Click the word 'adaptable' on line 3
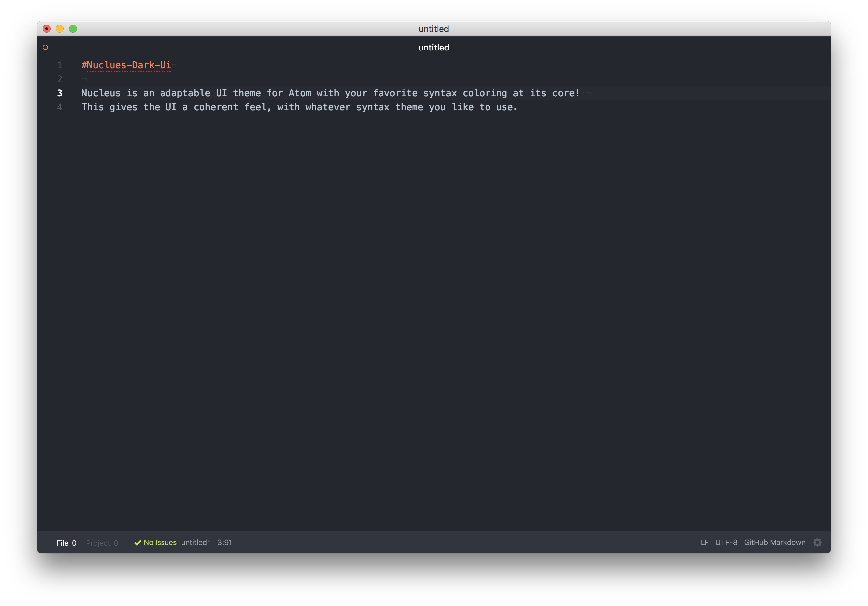The width and height of the screenshot is (868, 606). click(x=185, y=93)
